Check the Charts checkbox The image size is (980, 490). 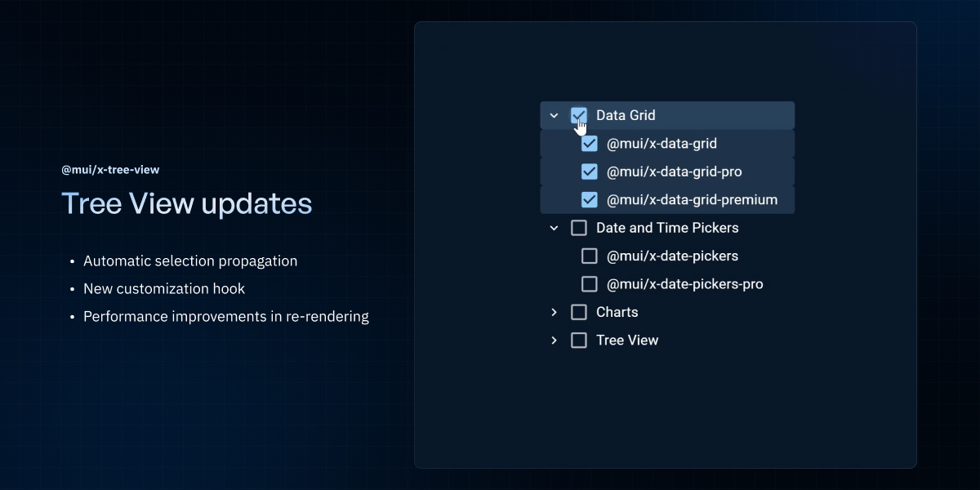578,312
